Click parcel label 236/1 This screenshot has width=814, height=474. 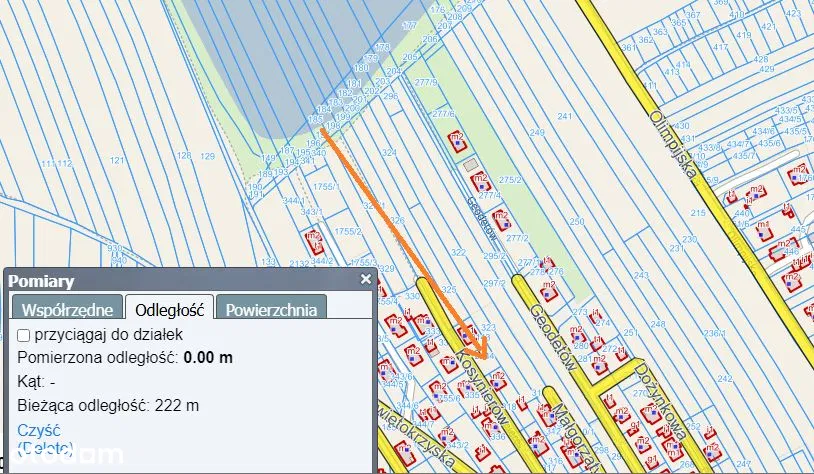click(715, 333)
